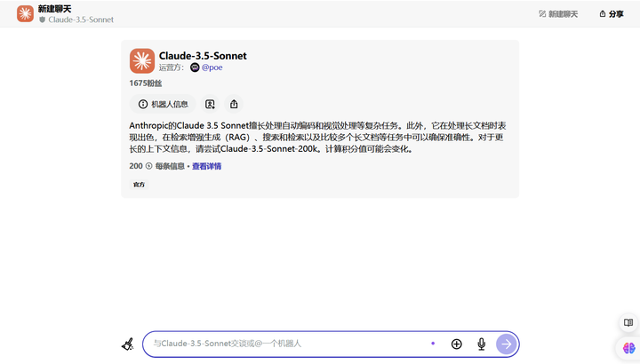Click the colorful brain icon at bottom right
The image size is (640, 364).
click(629, 348)
